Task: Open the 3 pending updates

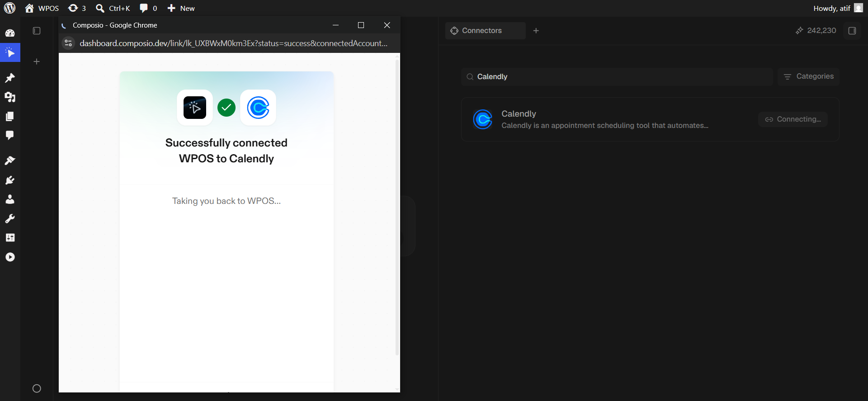Action: click(x=77, y=8)
